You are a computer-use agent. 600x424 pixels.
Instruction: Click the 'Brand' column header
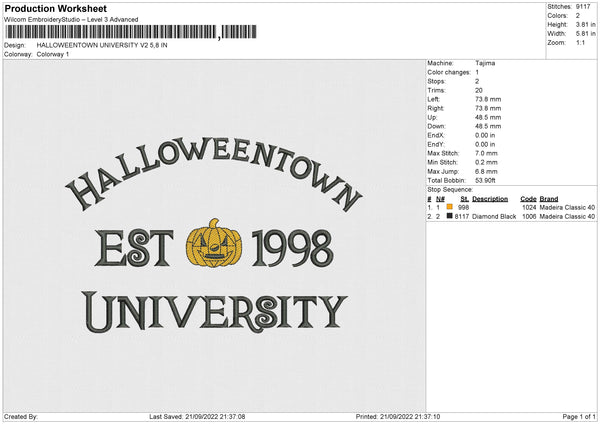tap(549, 199)
